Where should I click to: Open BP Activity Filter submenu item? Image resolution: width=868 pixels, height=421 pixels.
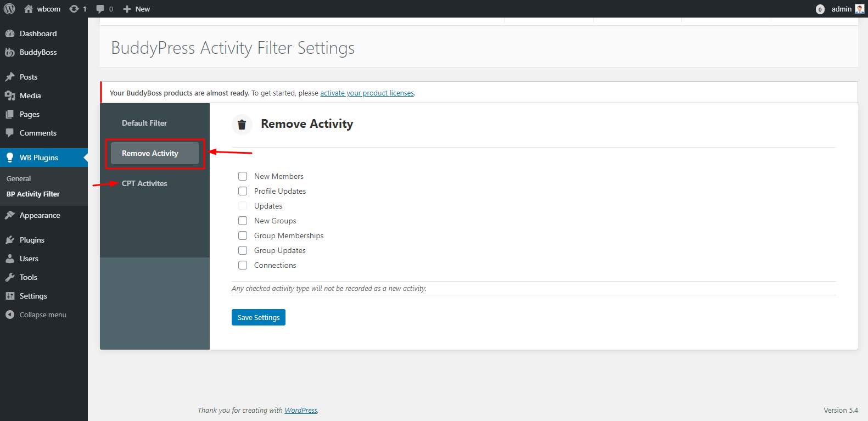[33, 194]
